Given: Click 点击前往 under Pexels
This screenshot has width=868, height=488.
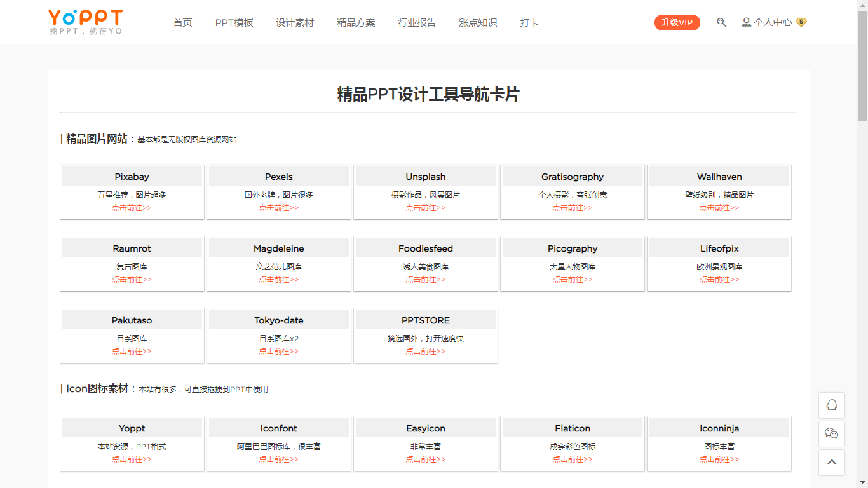Looking at the screenshot, I should tap(279, 208).
